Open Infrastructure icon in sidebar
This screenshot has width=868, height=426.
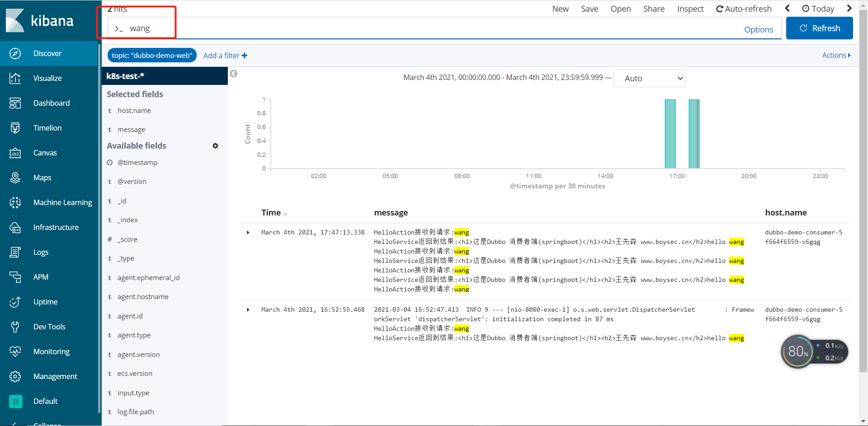click(15, 227)
